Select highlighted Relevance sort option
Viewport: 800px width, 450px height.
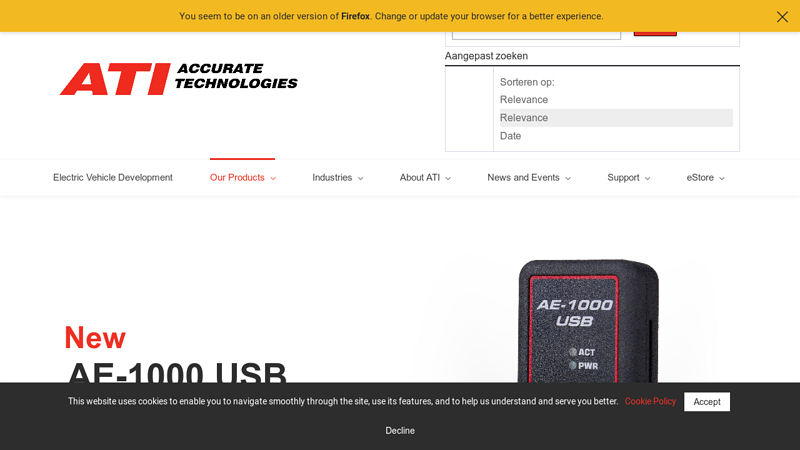pyautogui.click(x=616, y=118)
